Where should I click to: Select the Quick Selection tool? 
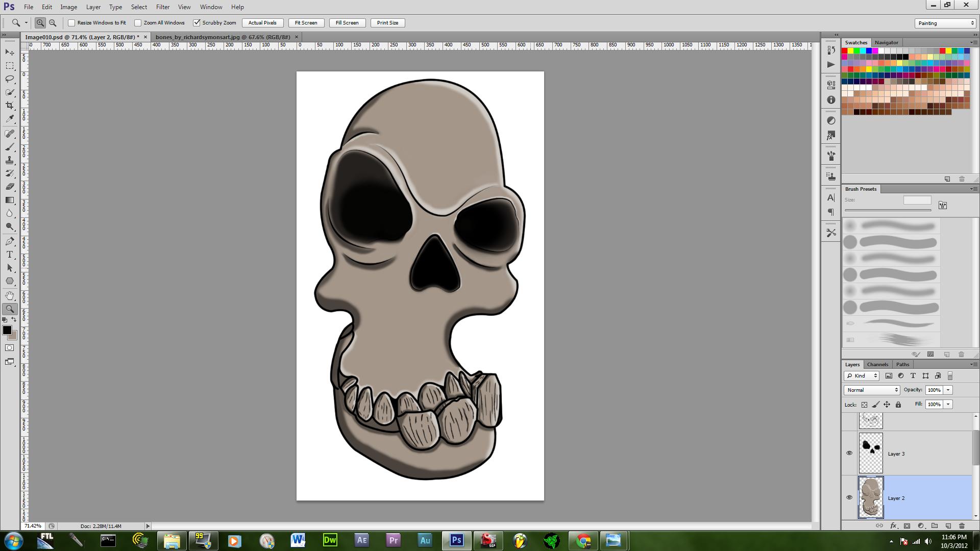(10, 92)
